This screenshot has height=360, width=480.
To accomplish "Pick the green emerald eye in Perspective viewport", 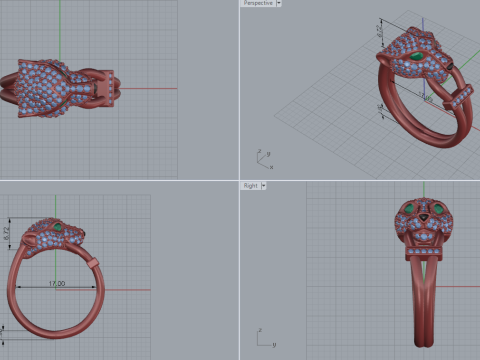I will click(416, 56).
